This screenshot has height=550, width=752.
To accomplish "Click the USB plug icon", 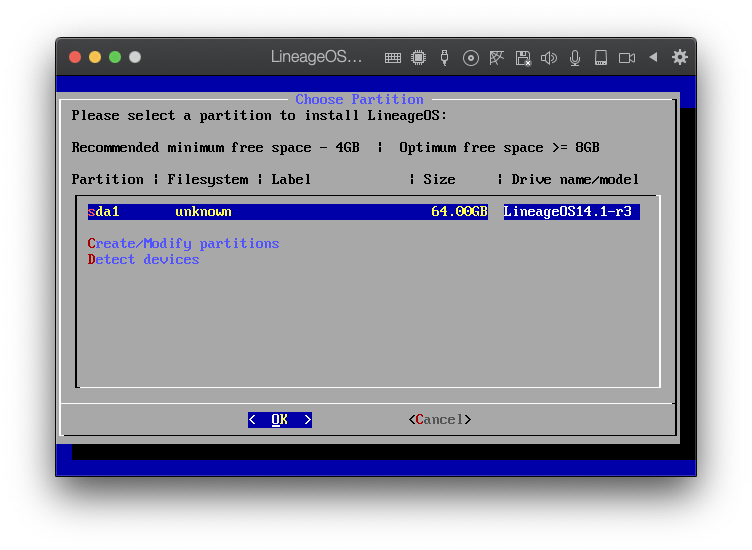I will 445,58.
